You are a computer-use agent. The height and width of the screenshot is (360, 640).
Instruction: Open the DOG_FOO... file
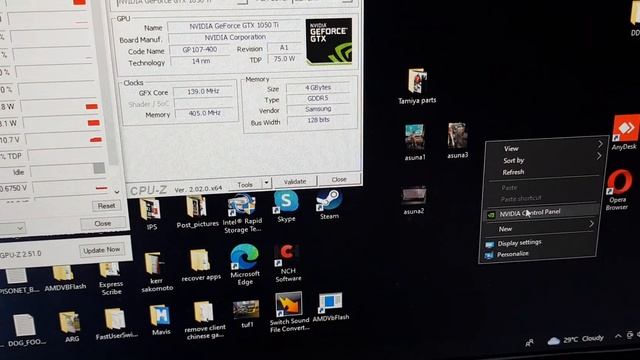coord(24,325)
